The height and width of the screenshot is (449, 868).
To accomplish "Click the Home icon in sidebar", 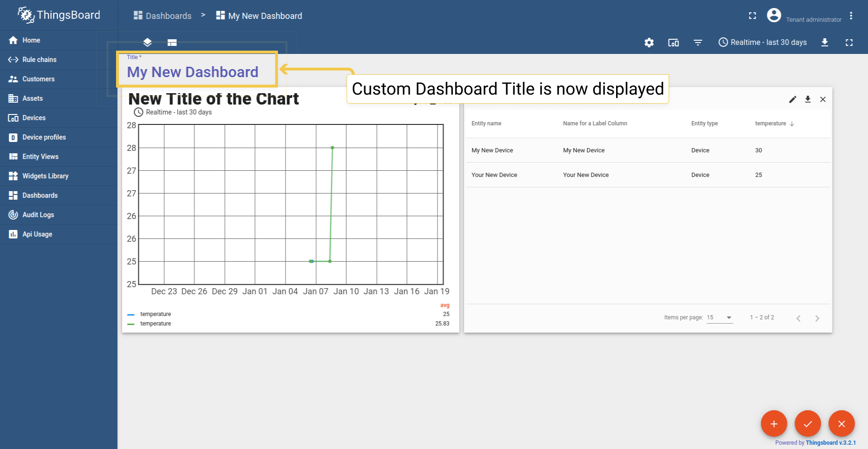I will coord(13,40).
